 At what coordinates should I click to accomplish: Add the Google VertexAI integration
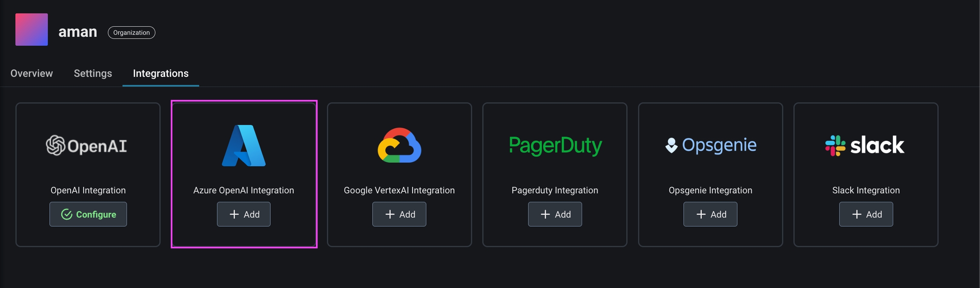[399, 214]
